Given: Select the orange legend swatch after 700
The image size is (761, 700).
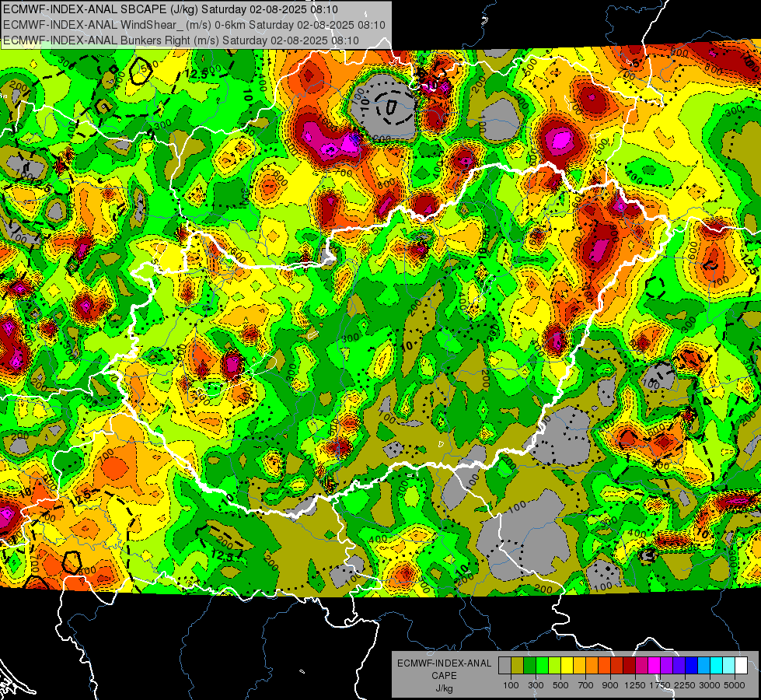Looking at the screenshot, I should [x=592, y=666].
